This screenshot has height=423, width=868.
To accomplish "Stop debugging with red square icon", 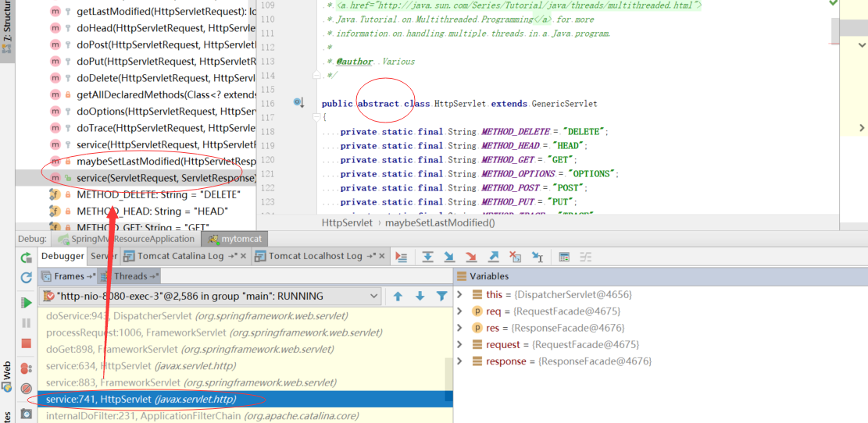I will tap(26, 343).
